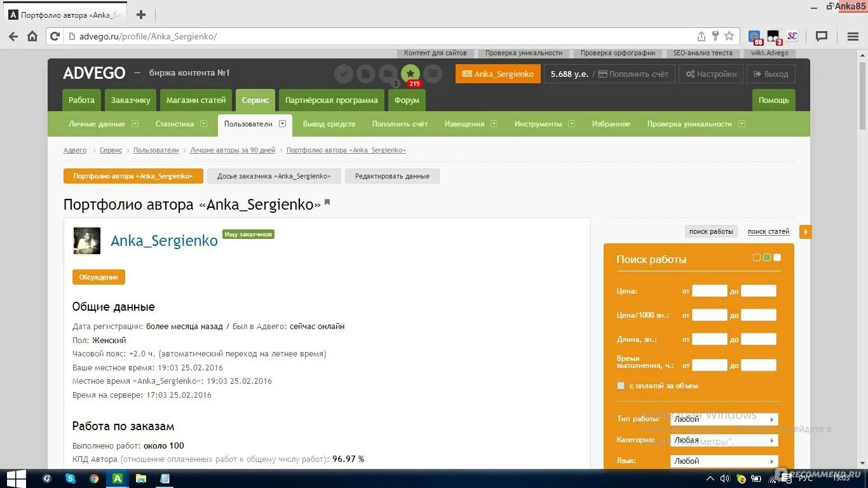The width and height of the screenshot is (868, 488).
Task: Open the SE extension icon
Action: point(792,36)
